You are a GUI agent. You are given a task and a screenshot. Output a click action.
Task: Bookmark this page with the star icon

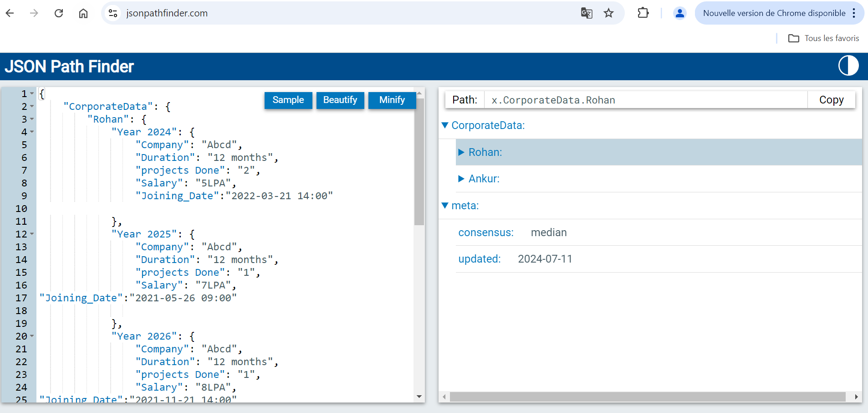(x=608, y=13)
